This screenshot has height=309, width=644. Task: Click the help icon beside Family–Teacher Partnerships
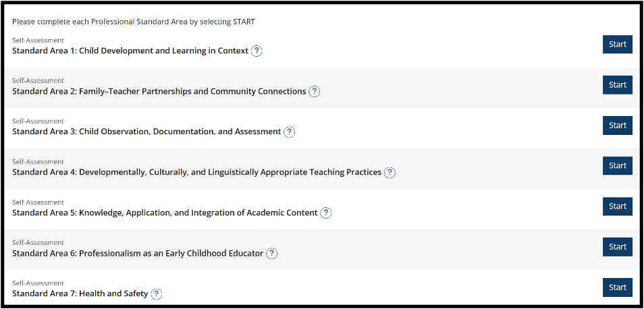point(314,92)
